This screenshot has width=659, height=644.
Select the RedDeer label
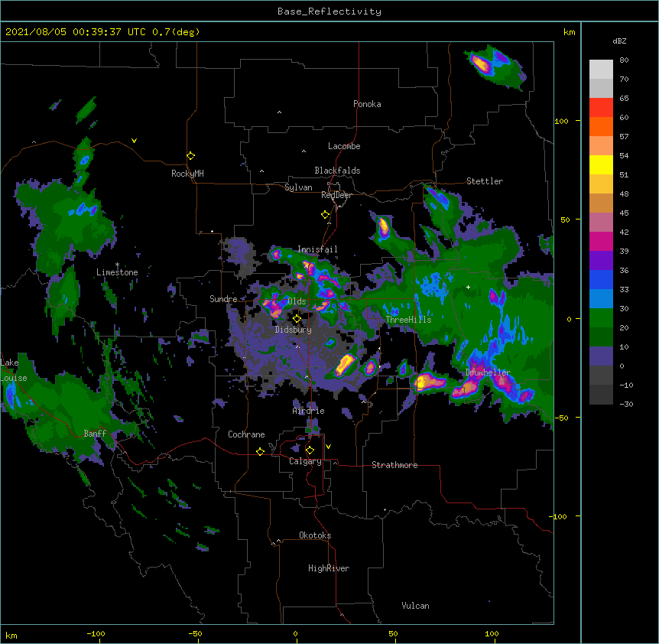click(x=336, y=195)
